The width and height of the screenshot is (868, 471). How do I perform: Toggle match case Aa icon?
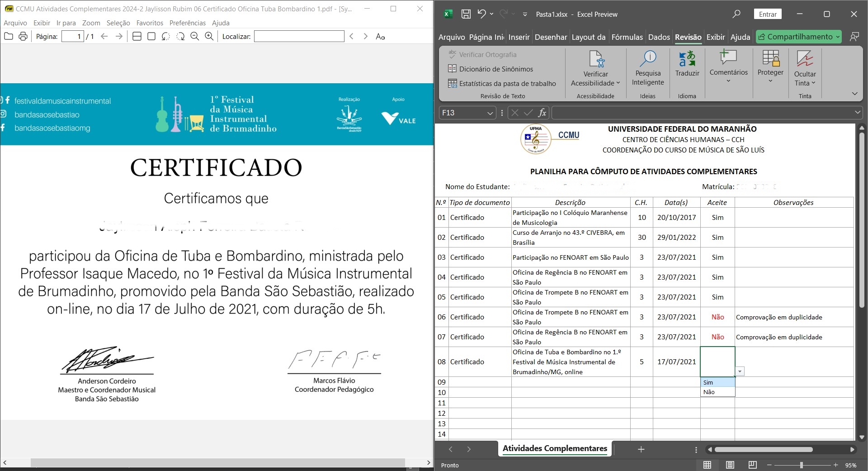click(x=380, y=36)
